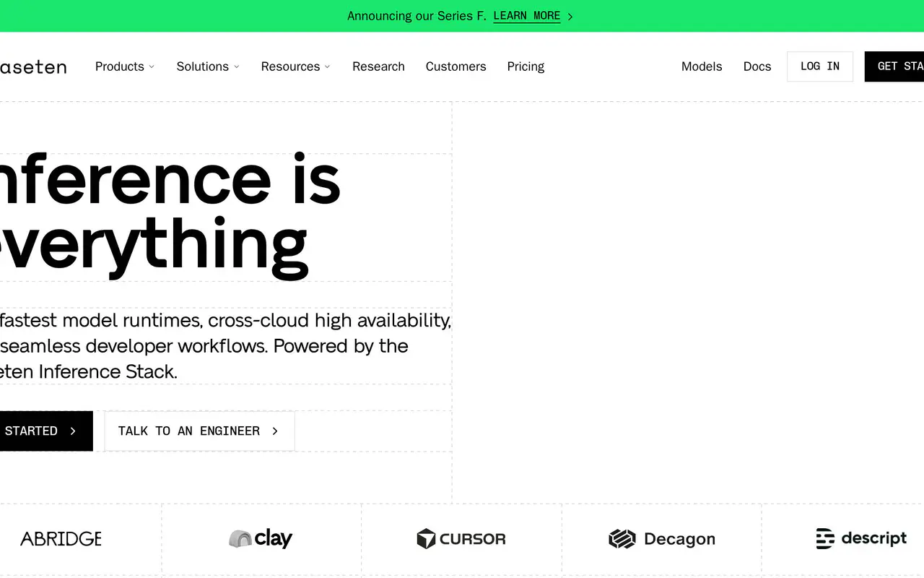The height and width of the screenshot is (578, 924).
Task: Click the hero GET STARTED black button
Action: [46, 431]
